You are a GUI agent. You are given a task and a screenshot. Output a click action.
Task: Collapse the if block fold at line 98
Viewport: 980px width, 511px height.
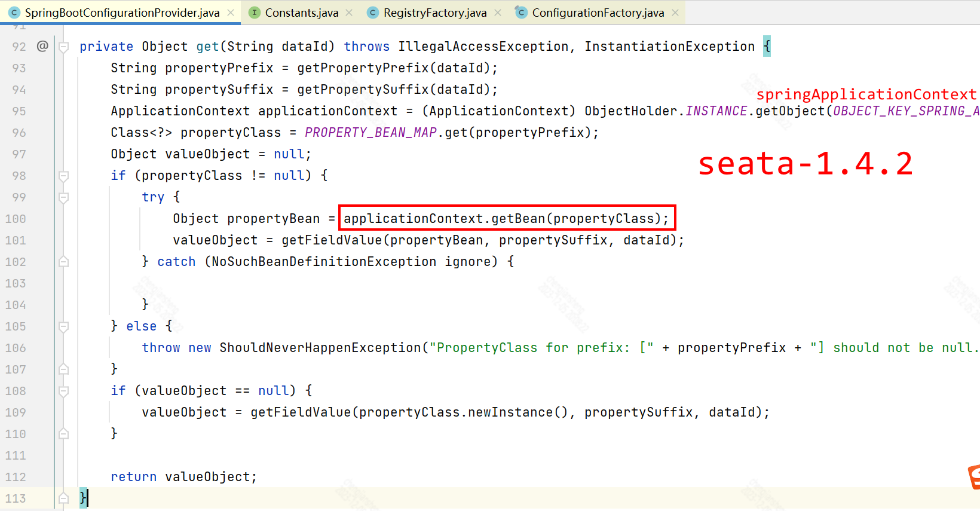tap(63, 176)
